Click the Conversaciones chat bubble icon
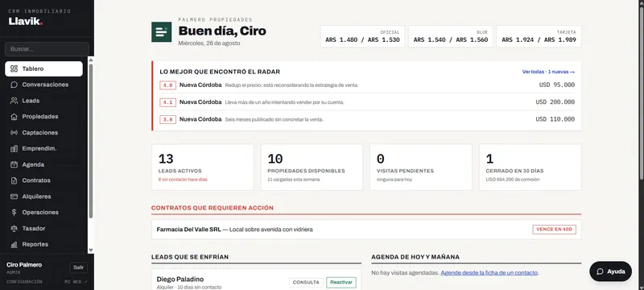This screenshot has width=644, height=290. coord(14,85)
